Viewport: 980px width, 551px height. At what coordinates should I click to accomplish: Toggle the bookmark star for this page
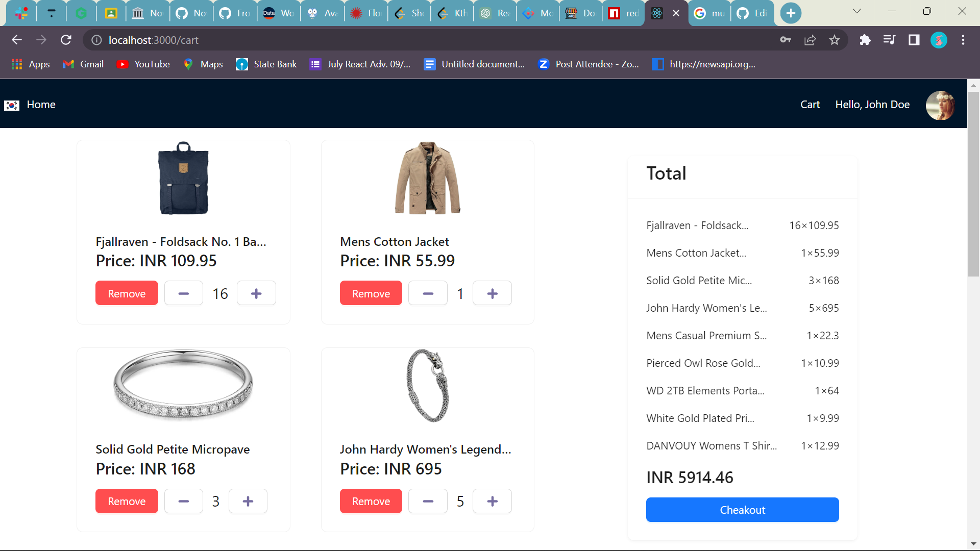pos(835,40)
